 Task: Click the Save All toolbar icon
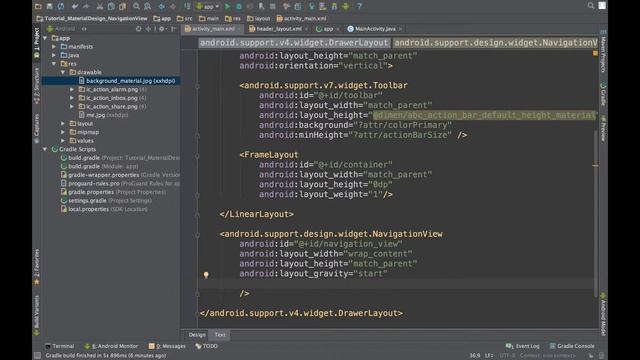(49, 6)
